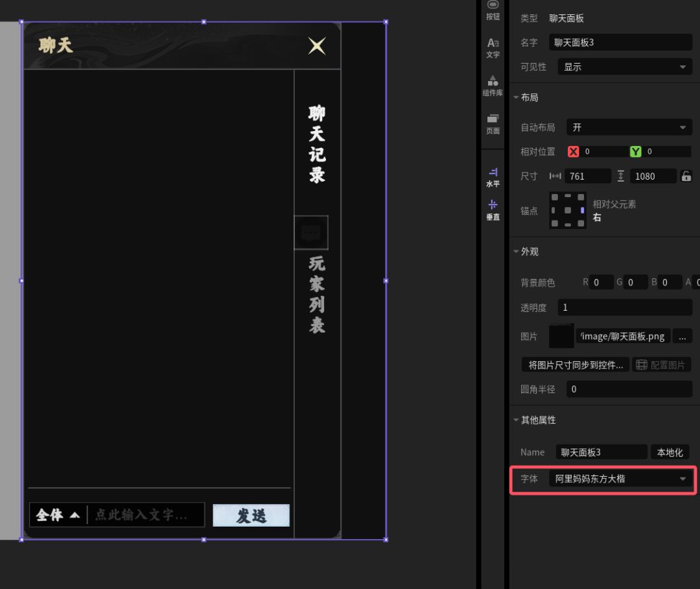Select the center anchor point
Screen dimensions: 700x589
568,210
